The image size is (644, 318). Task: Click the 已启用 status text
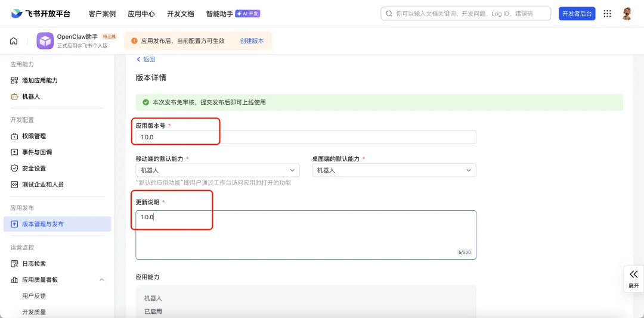pyautogui.click(x=153, y=311)
